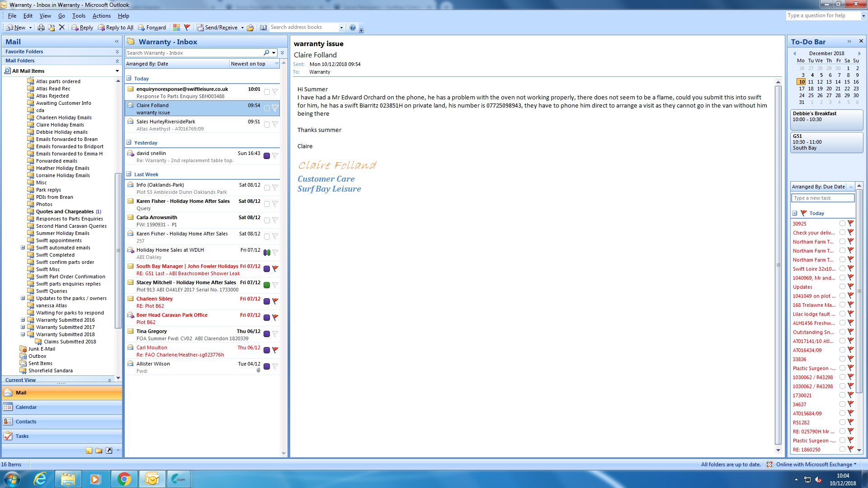The height and width of the screenshot is (488, 868).
Task: Open Google Chrome from the taskbar
Action: pyautogui.click(x=124, y=479)
